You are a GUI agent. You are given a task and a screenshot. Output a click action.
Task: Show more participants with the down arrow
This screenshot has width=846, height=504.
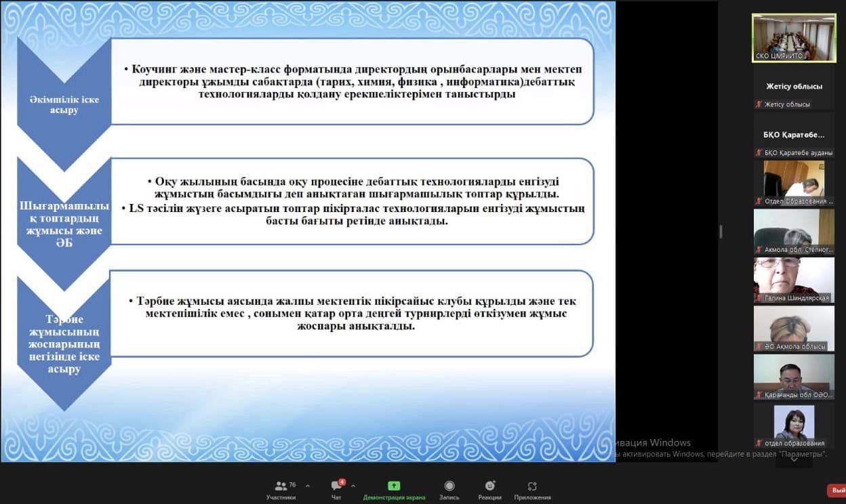pyautogui.click(x=794, y=459)
